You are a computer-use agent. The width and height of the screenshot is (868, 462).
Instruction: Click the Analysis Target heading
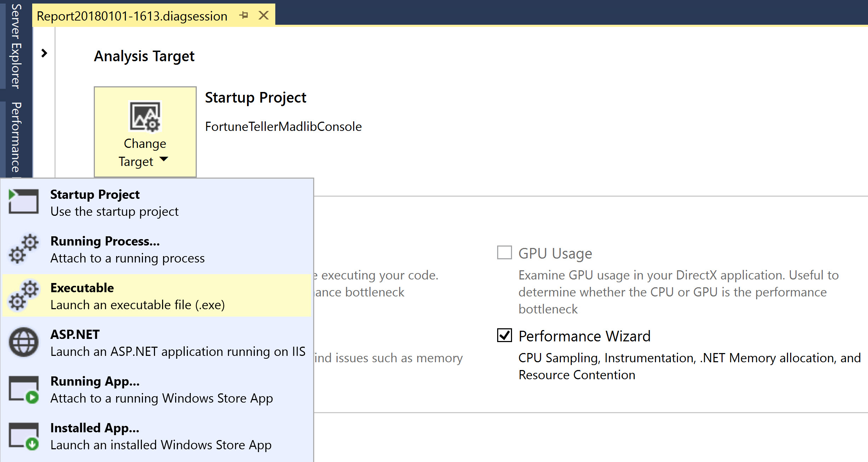144,56
